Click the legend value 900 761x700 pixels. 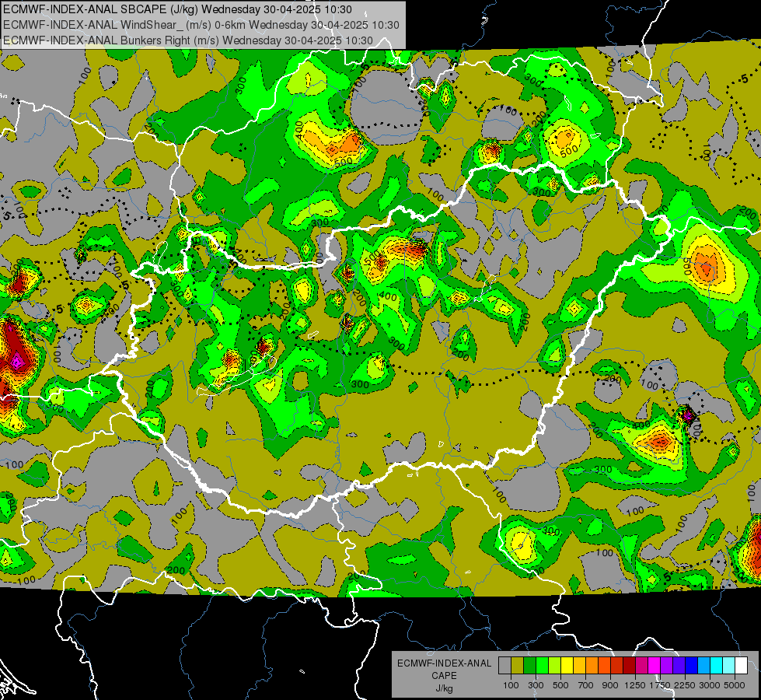tap(610, 685)
